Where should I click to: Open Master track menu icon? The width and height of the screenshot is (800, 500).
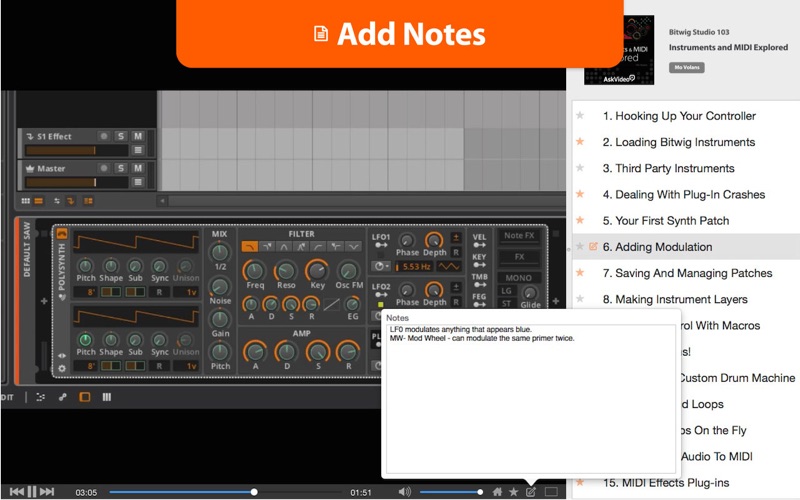(138, 182)
